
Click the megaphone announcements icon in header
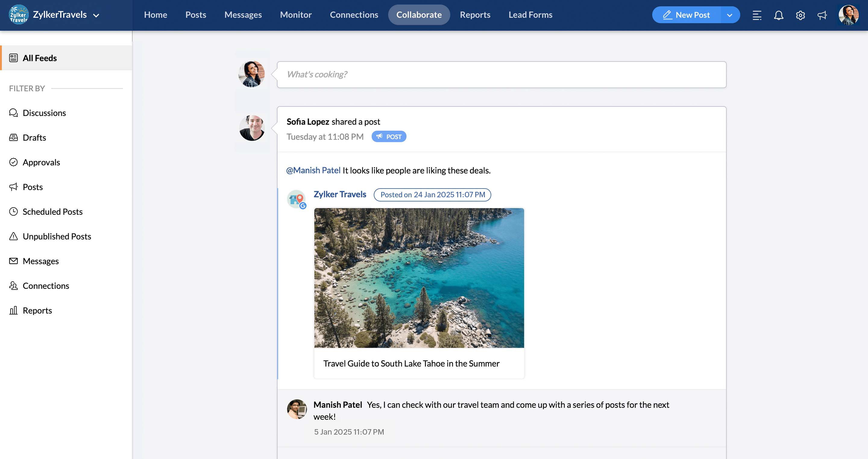pyautogui.click(x=822, y=15)
